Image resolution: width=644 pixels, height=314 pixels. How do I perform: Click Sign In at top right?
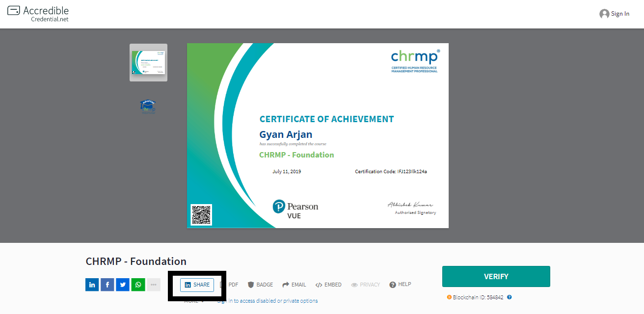coord(620,14)
